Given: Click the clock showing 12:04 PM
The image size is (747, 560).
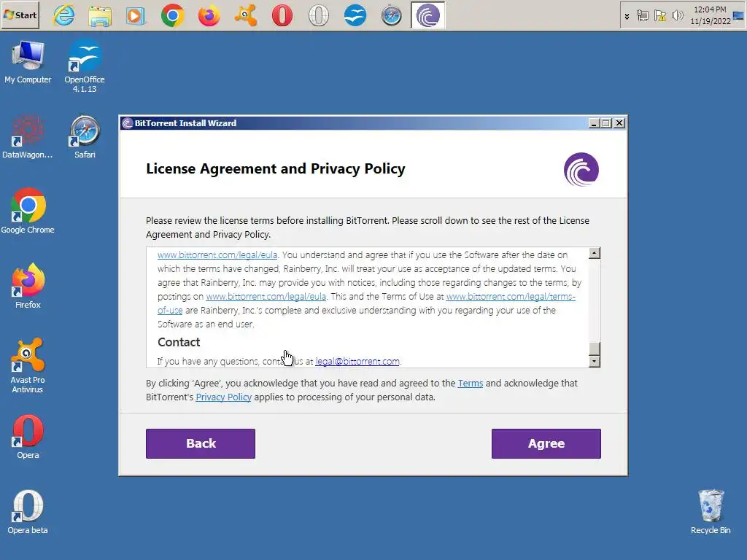Looking at the screenshot, I should [710, 15].
